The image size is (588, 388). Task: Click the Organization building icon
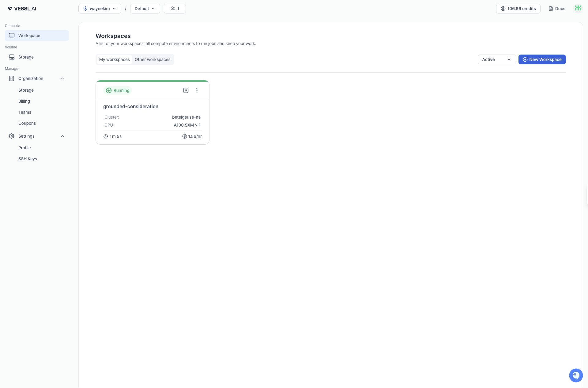pyautogui.click(x=11, y=78)
